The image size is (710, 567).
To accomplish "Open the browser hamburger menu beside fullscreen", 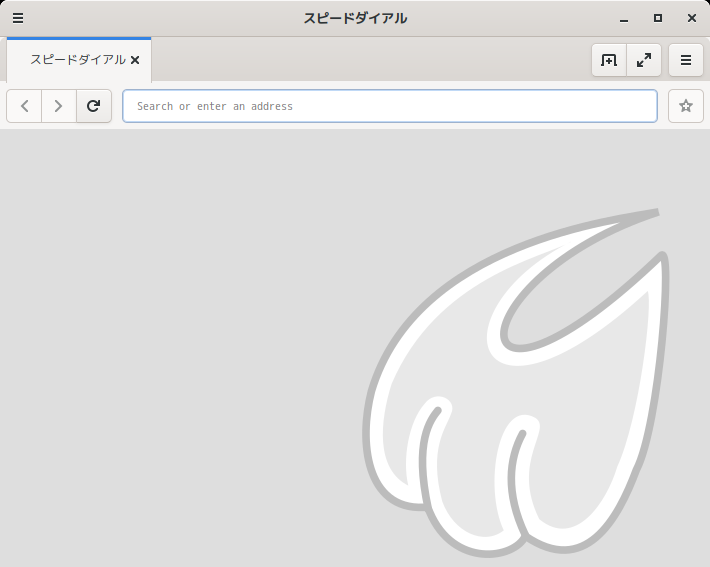I will click(x=686, y=60).
